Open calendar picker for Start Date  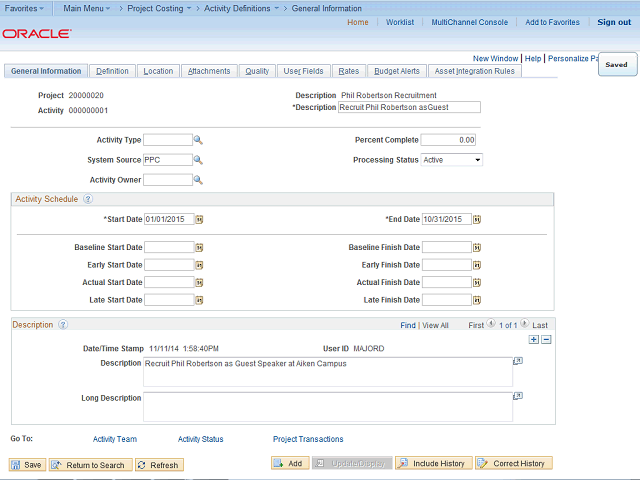199,219
